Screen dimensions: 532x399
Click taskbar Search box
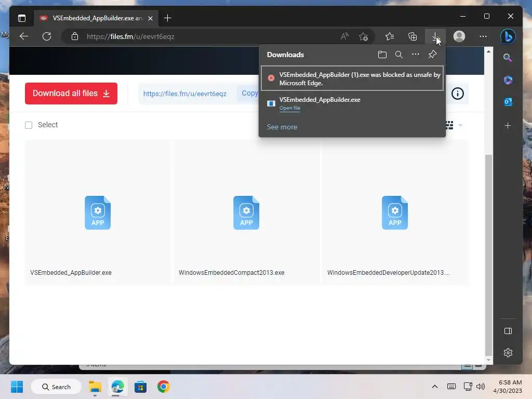click(x=56, y=387)
